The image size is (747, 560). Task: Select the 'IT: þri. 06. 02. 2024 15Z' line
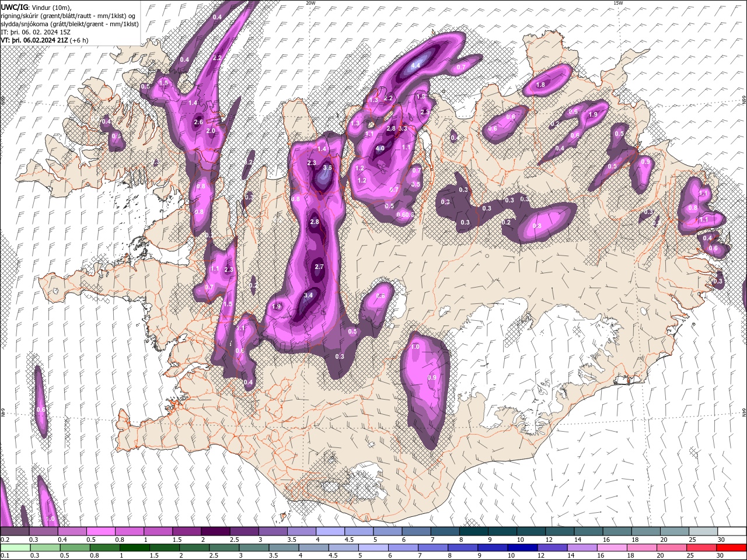pos(36,32)
